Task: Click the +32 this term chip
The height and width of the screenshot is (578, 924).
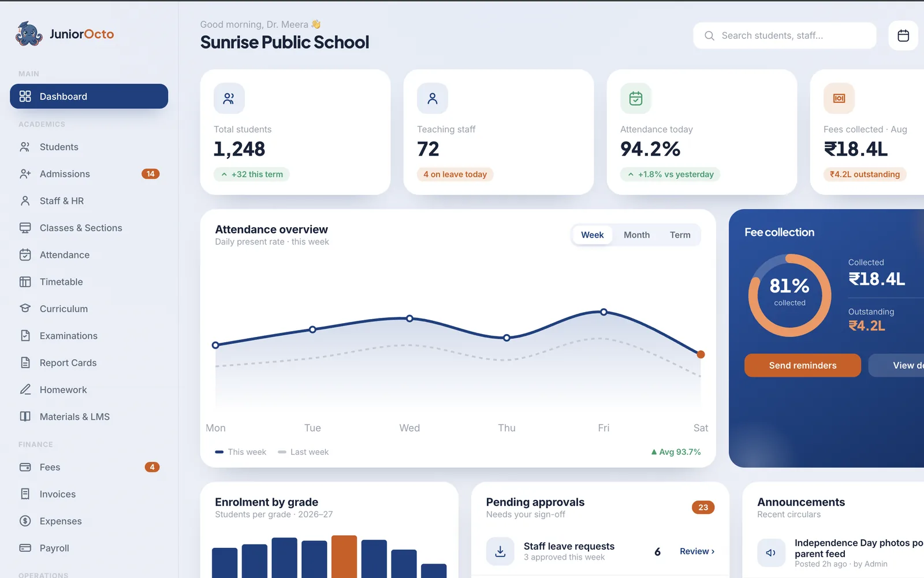Action: pyautogui.click(x=252, y=174)
